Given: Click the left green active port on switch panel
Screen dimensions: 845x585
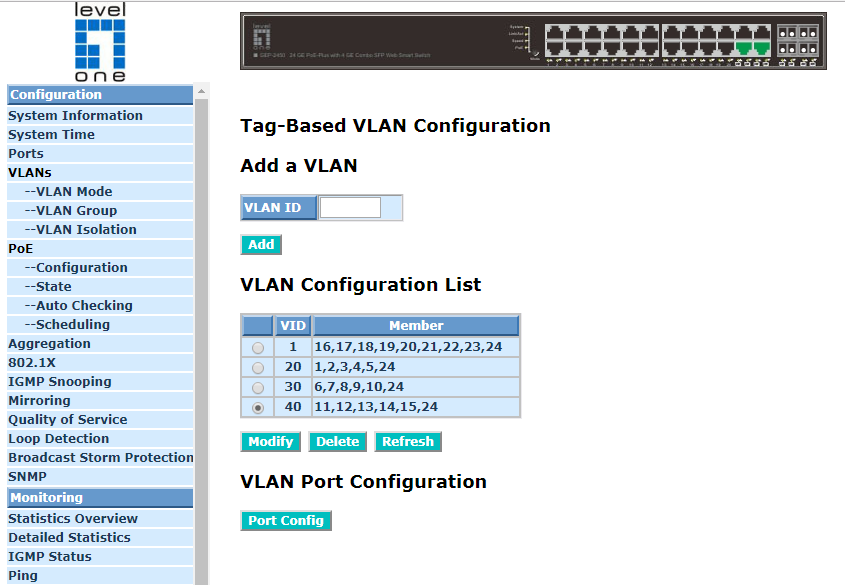Looking at the screenshot, I should (743, 47).
